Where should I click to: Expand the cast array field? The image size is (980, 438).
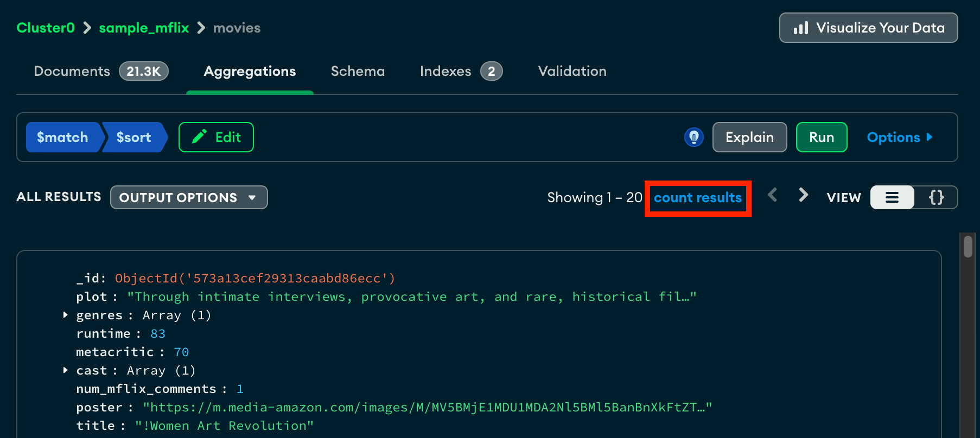[66, 370]
